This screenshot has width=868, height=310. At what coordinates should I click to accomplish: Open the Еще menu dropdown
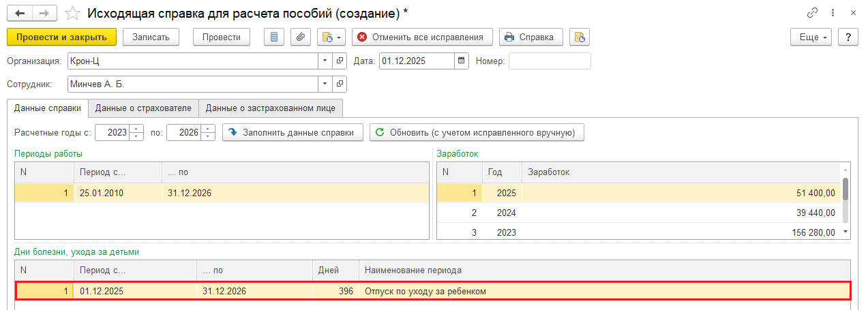[x=811, y=37]
